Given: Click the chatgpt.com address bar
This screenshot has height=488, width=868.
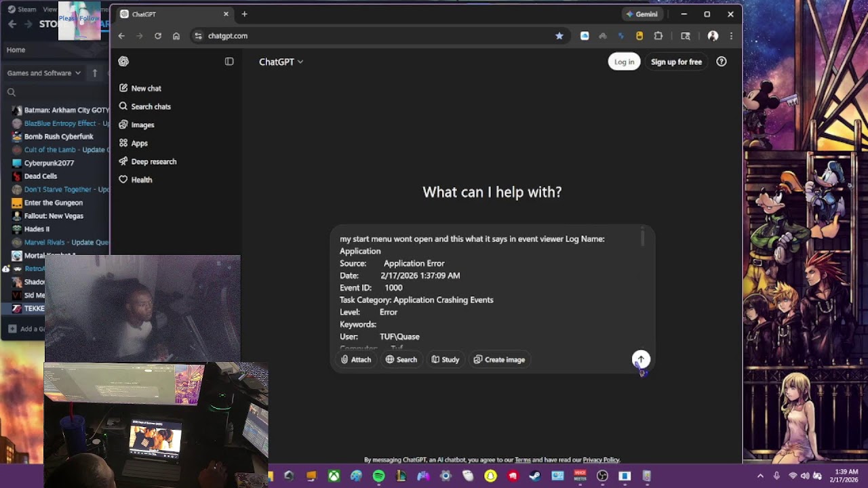Looking at the screenshot, I should point(380,36).
